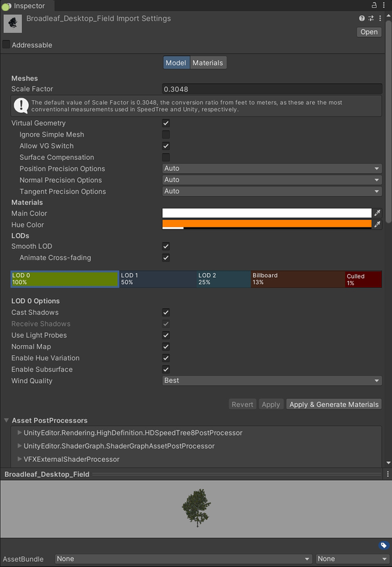
Task: Click the presets slider icon
Action: pyautogui.click(x=371, y=18)
